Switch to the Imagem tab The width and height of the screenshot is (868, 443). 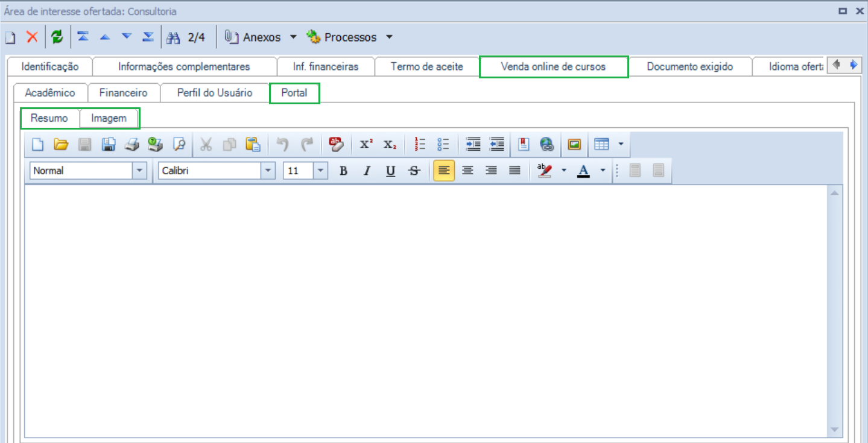click(x=109, y=118)
